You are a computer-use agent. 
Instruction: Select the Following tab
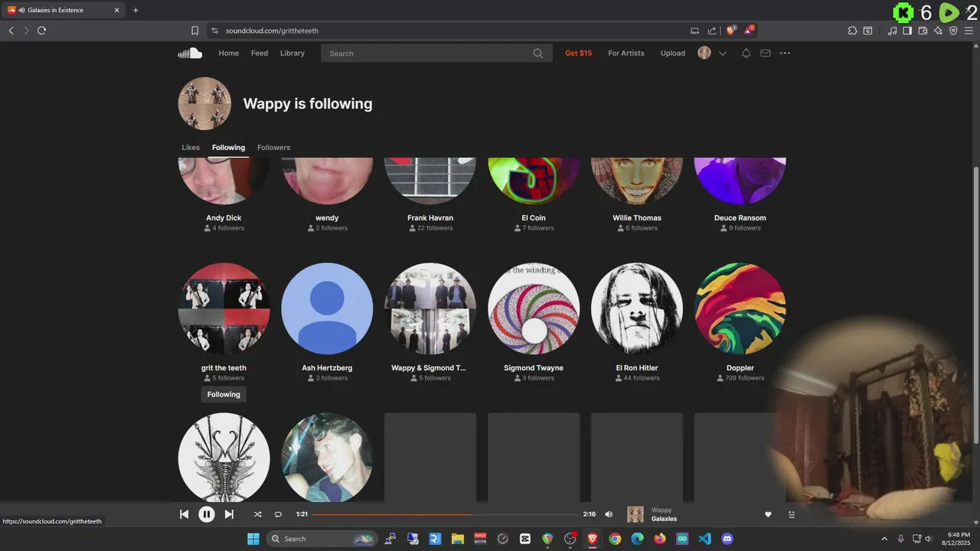(228, 148)
